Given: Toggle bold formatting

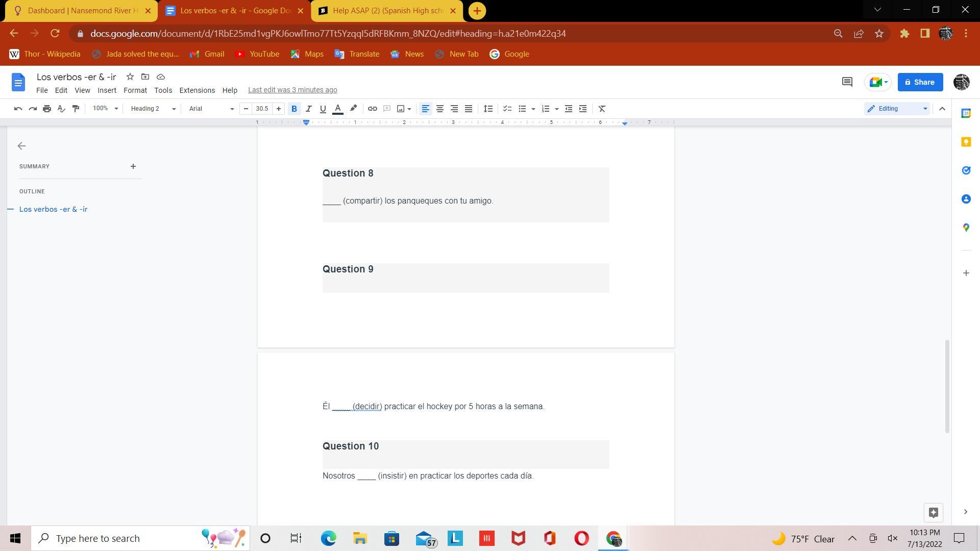Looking at the screenshot, I should [294, 109].
